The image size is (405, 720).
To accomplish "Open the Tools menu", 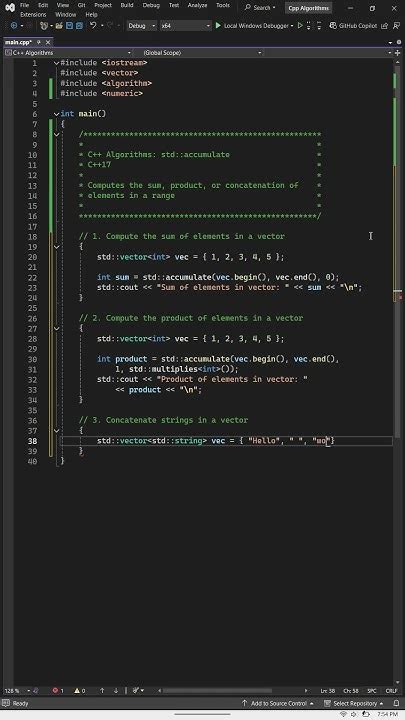I will click(x=223, y=5).
